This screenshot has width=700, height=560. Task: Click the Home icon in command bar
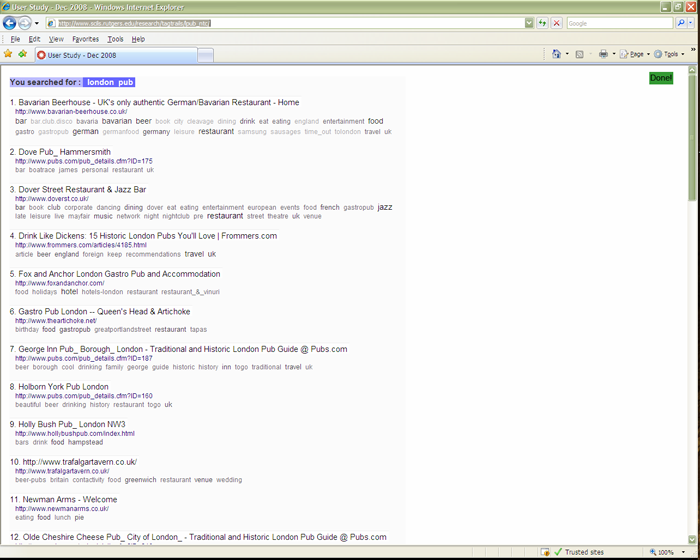(556, 54)
